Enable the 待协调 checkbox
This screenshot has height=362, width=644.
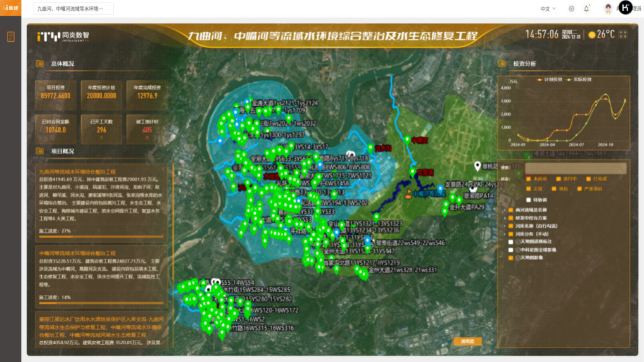pyautogui.click(x=528, y=199)
